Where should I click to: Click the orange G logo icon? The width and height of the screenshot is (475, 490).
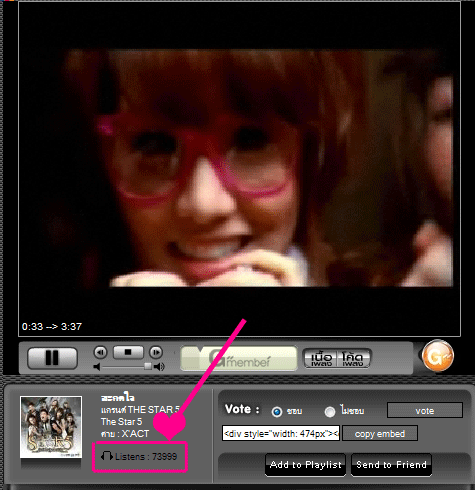[437, 356]
